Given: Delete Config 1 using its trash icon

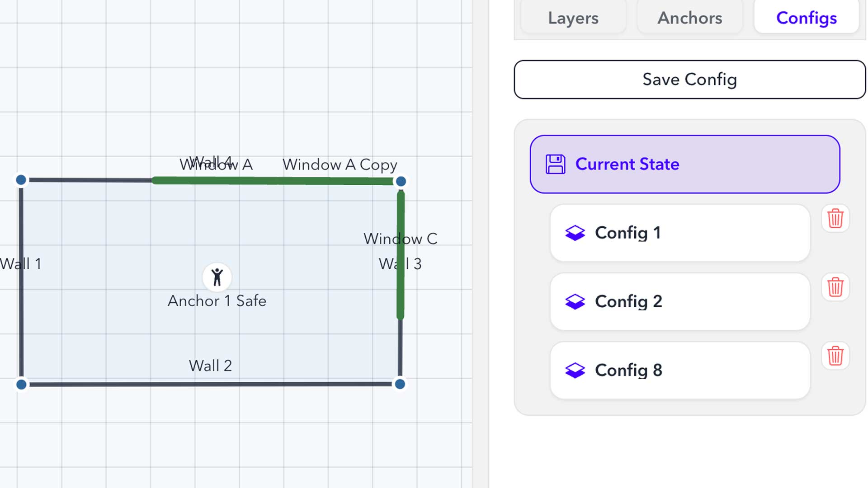Looking at the screenshot, I should point(835,218).
